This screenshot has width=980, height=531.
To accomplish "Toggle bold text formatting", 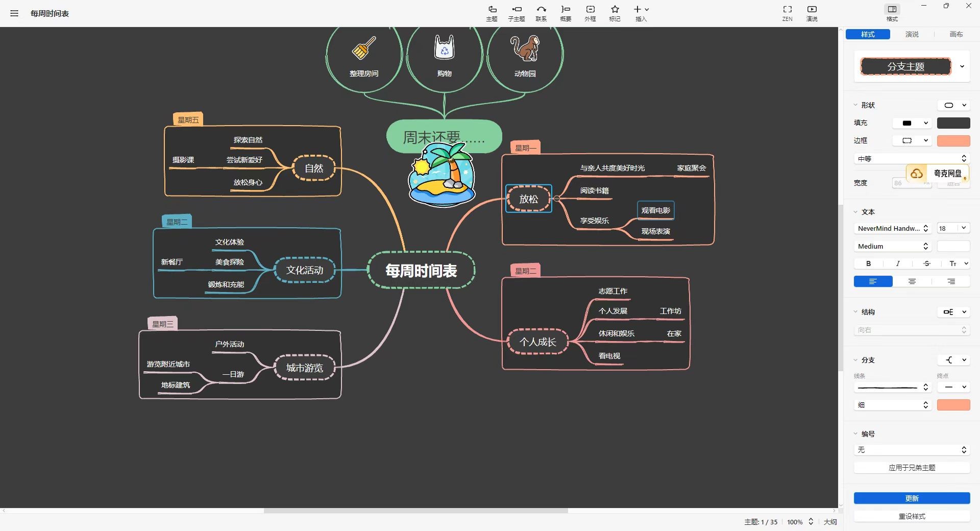I will 868,263.
